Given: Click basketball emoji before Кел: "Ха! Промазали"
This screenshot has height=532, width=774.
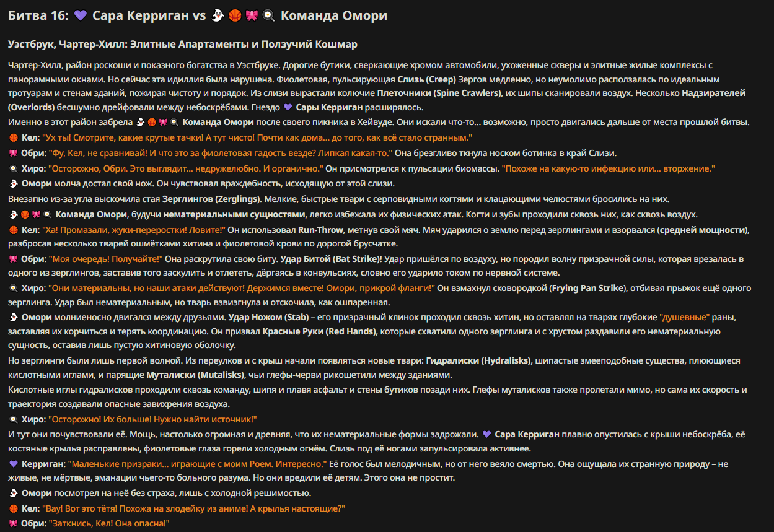Looking at the screenshot, I should 14,230.
